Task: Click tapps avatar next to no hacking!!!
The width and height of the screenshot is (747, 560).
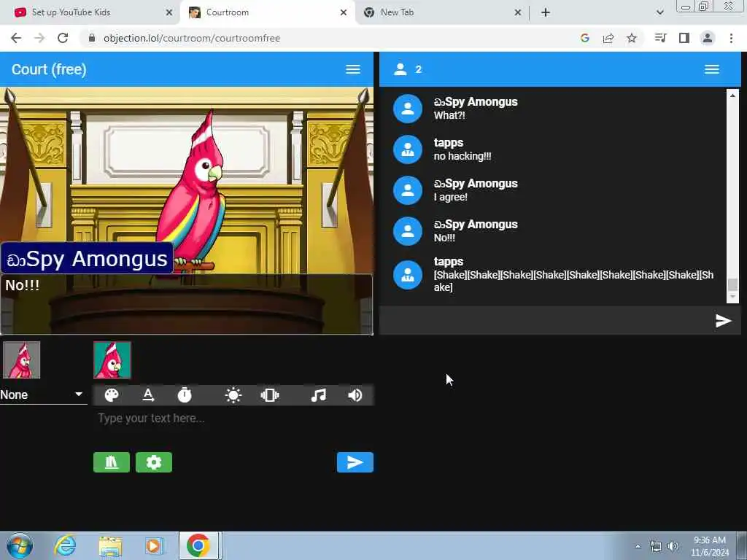Action: [x=407, y=149]
